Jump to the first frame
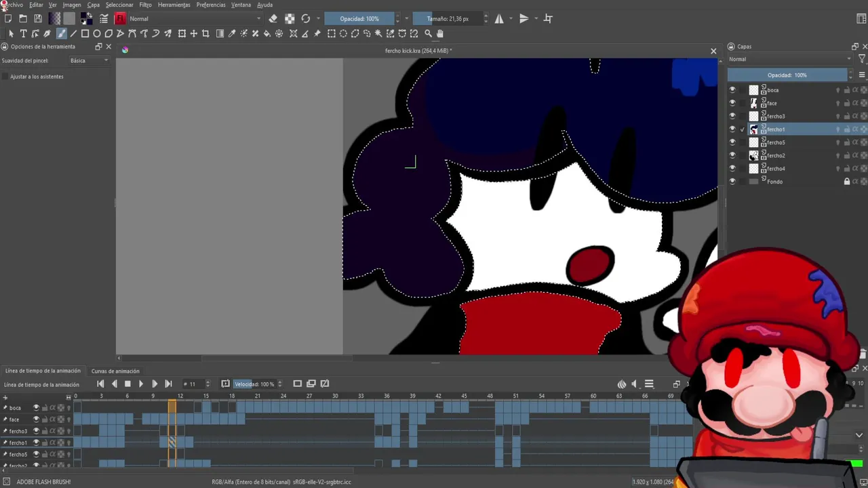Viewport: 868px width, 488px height. click(x=100, y=384)
